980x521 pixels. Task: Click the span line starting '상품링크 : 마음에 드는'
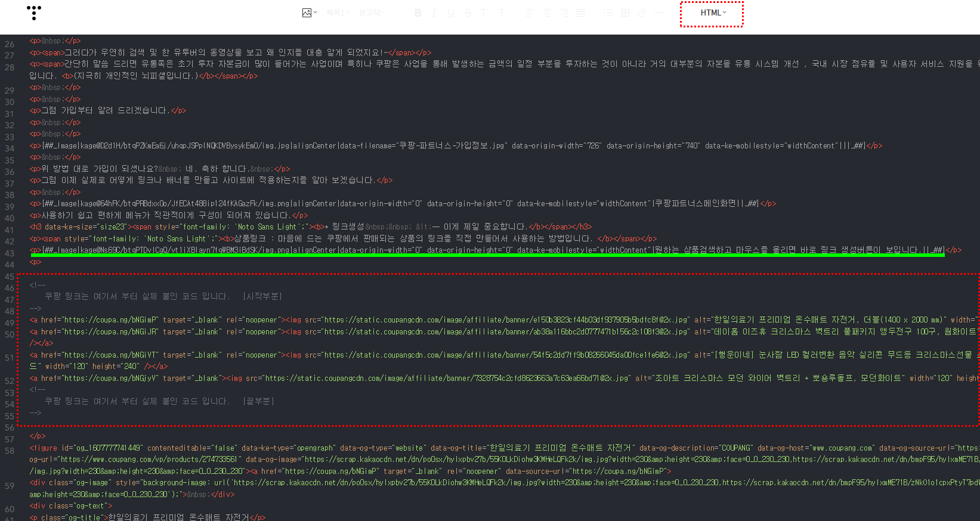[x=343, y=238]
